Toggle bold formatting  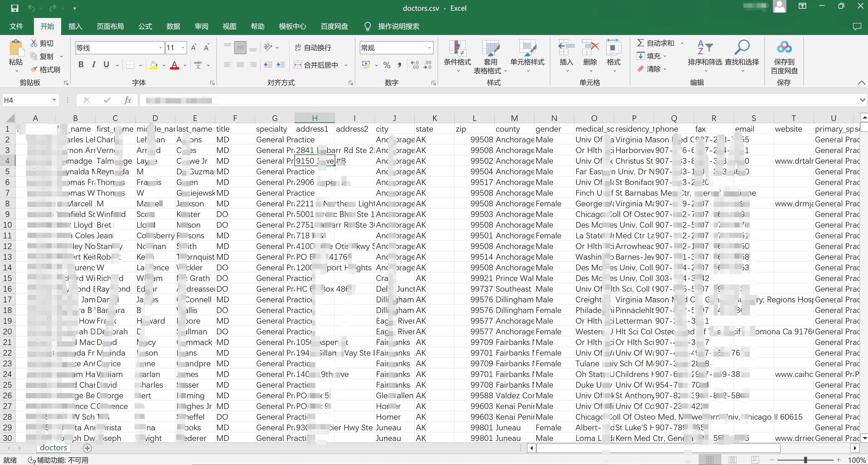(81, 65)
